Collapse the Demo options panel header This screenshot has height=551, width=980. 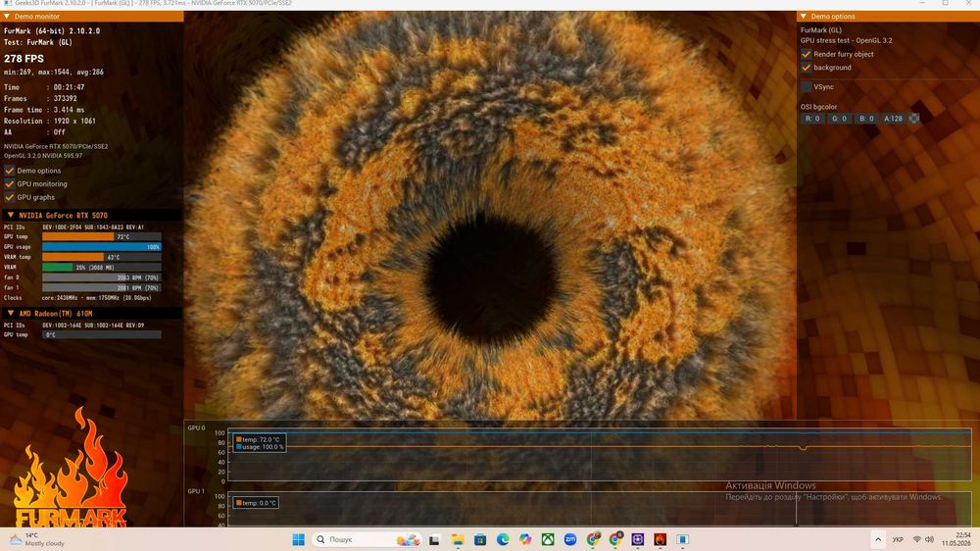[804, 17]
